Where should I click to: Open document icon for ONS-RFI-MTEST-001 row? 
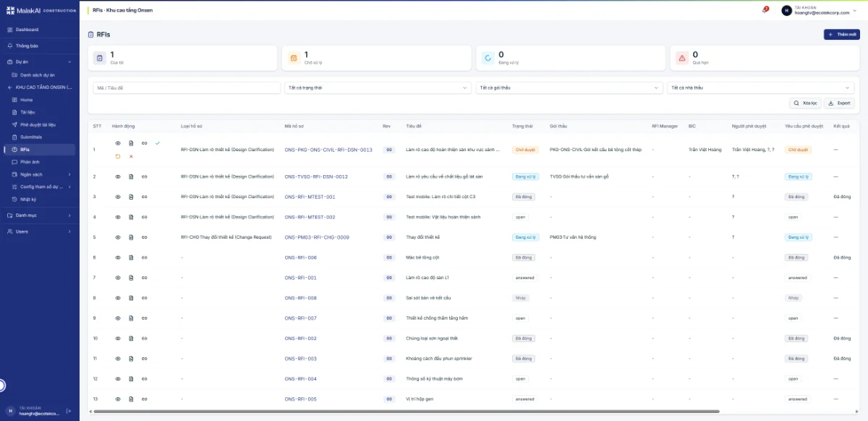(131, 197)
